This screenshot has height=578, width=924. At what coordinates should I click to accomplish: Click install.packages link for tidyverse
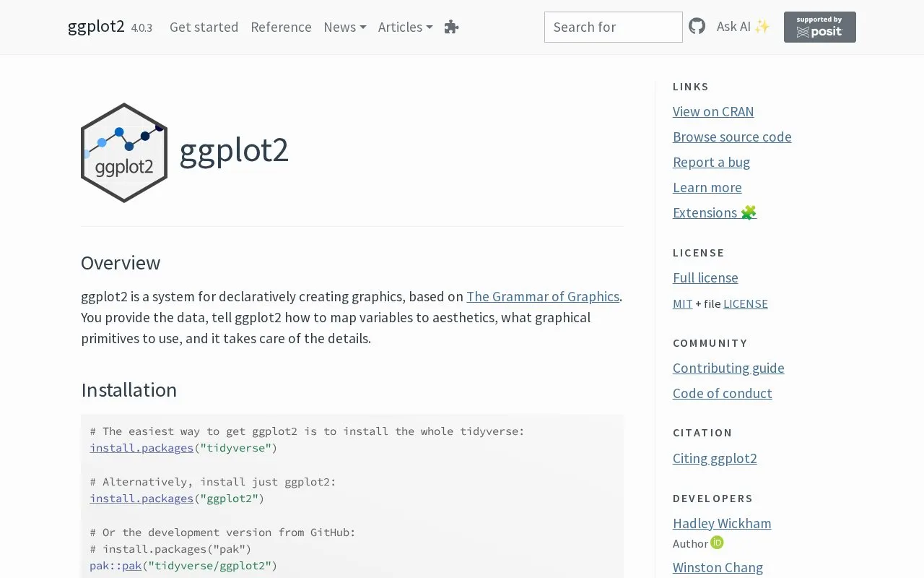coord(141,448)
